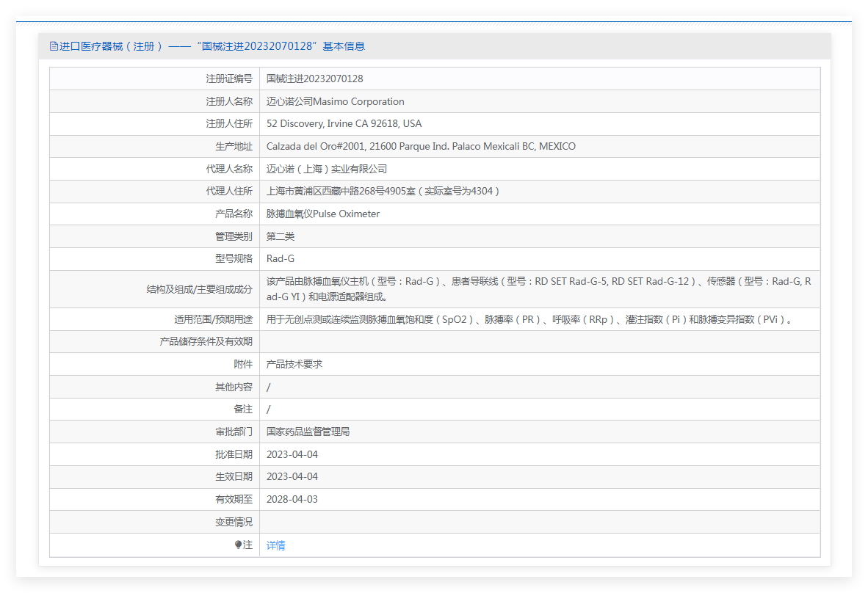Click the document icon before 进口医疗器械 heading
This screenshot has width=868, height=593.
click(x=54, y=46)
